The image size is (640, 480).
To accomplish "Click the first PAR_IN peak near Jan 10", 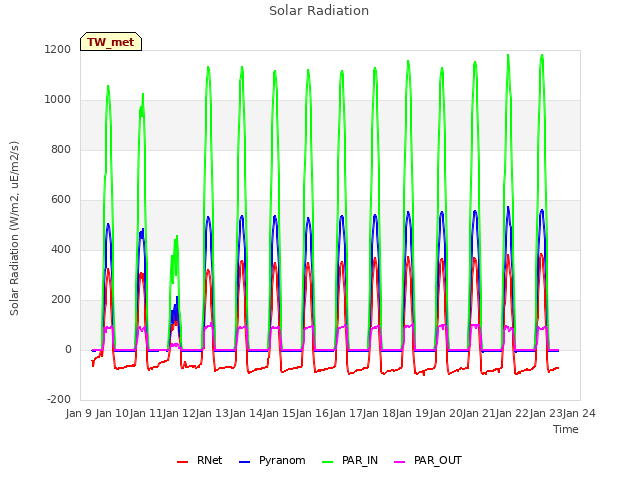I will pos(108,86).
